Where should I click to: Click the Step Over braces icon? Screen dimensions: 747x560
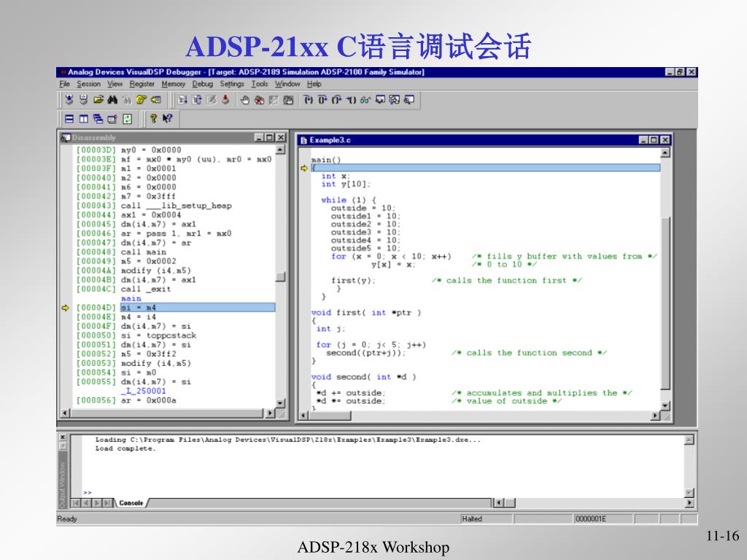(322, 100)
